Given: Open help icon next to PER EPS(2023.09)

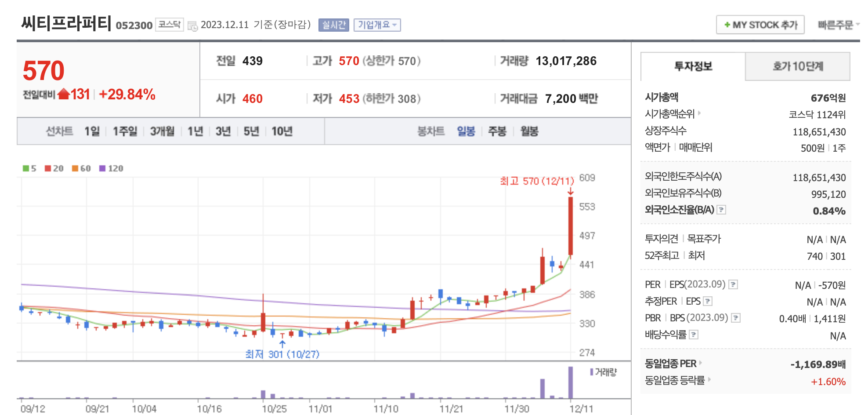Looking at the screenshot, I should [x=733, y=284].
